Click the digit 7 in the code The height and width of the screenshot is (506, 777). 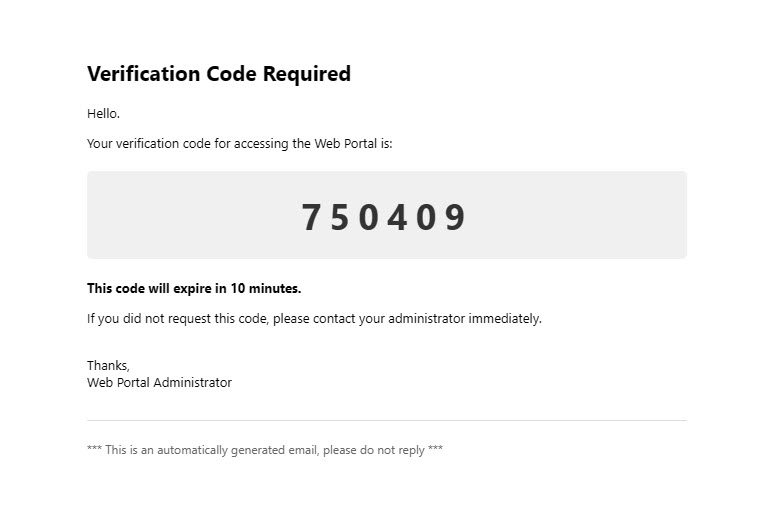point(311,217)
